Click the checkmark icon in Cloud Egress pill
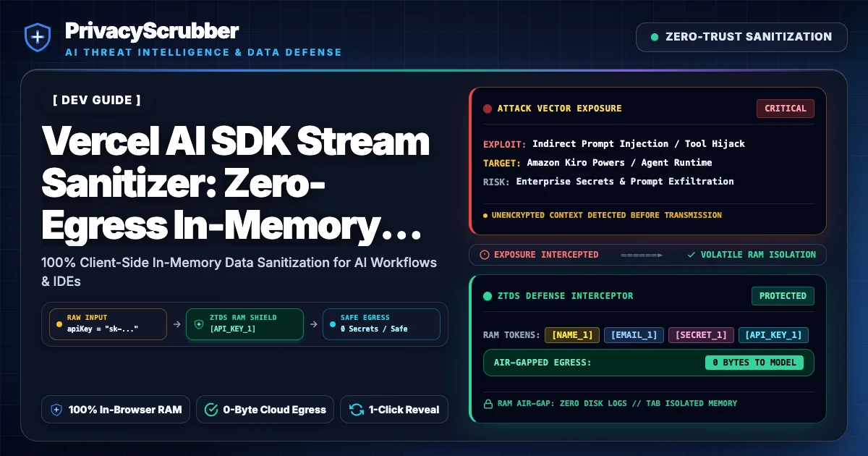 pyautogui.click(x=211, y=410)
